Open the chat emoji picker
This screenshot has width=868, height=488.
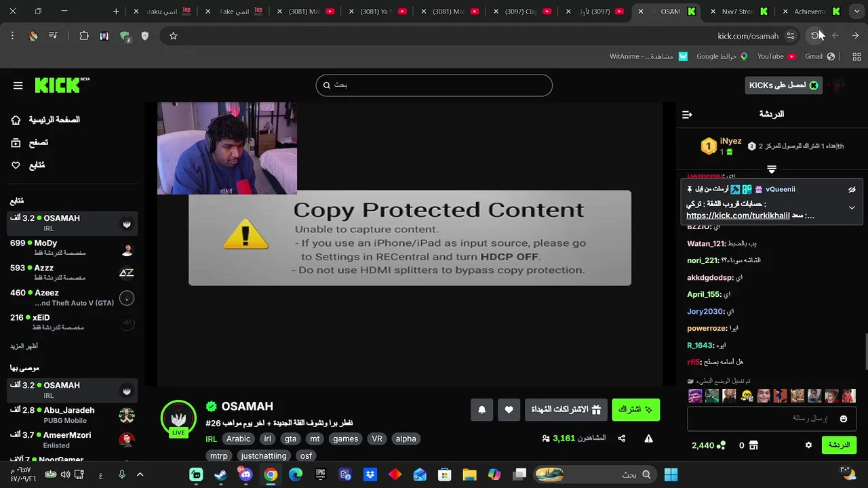(844, 419)
